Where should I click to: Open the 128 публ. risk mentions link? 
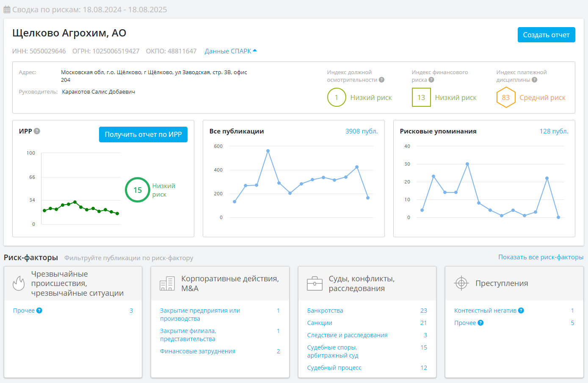tap(554, 131)
